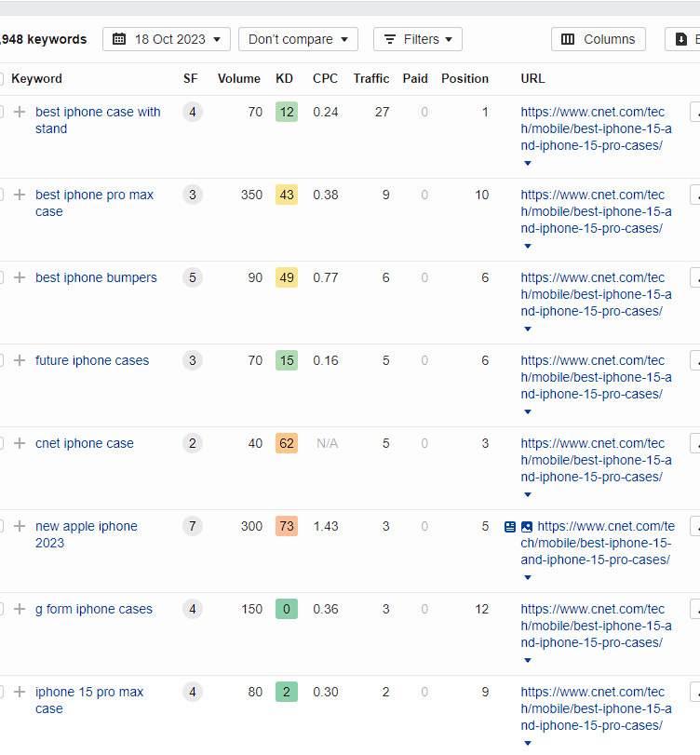700x755 pixels.
Task: Open keyword 'cnet iphone case'
Action: pyautogui.click(x=85, y=443)
